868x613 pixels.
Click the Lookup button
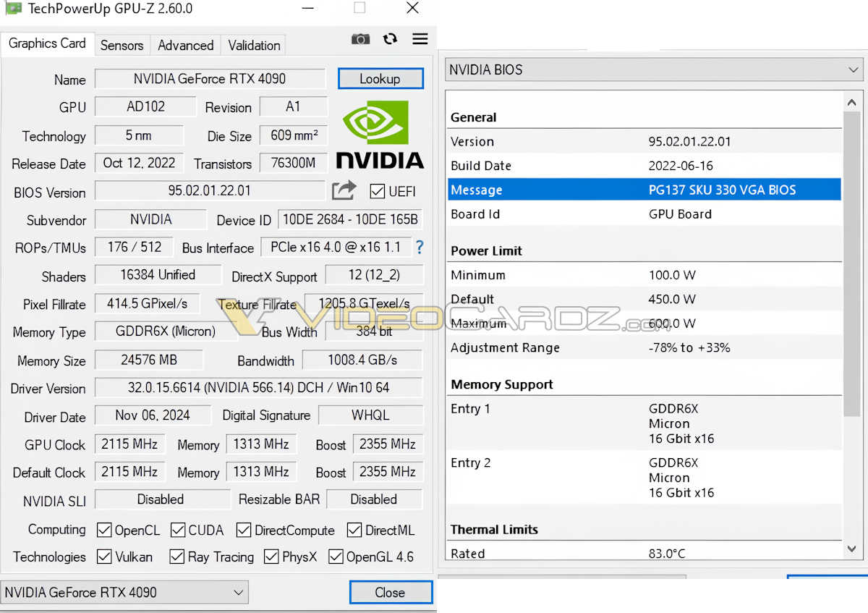380,78
